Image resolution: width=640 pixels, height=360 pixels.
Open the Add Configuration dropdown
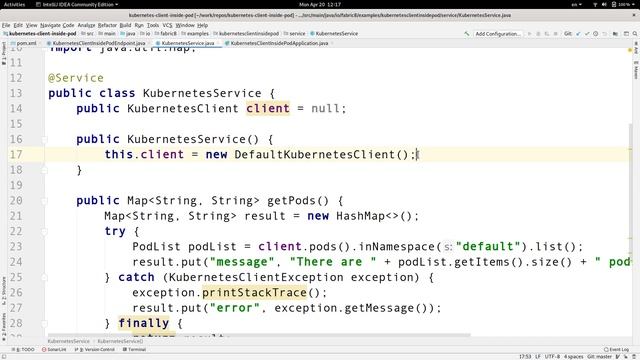pyautogui.click(x=498, y=33)
